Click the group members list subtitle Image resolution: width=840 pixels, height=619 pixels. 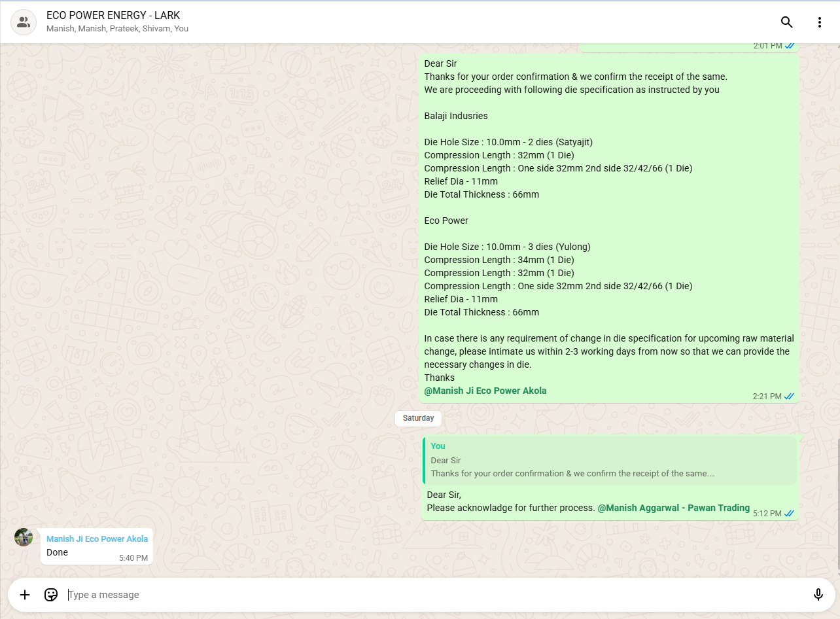118,29
